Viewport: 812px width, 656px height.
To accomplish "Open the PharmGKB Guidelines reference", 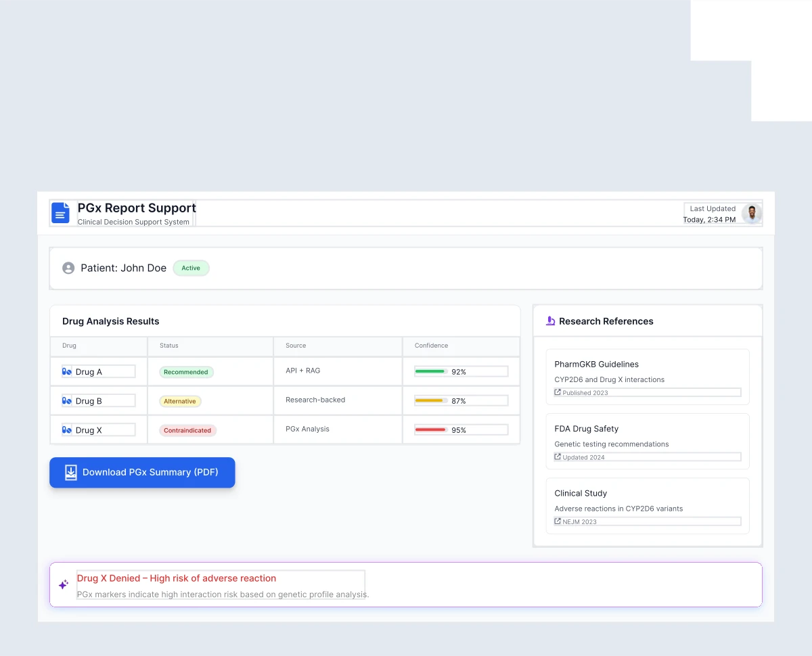I will (x=596, y=365).
